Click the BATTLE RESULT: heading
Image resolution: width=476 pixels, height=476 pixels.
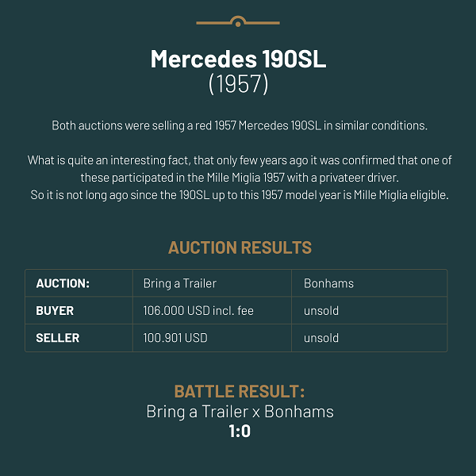click(240, 391)
